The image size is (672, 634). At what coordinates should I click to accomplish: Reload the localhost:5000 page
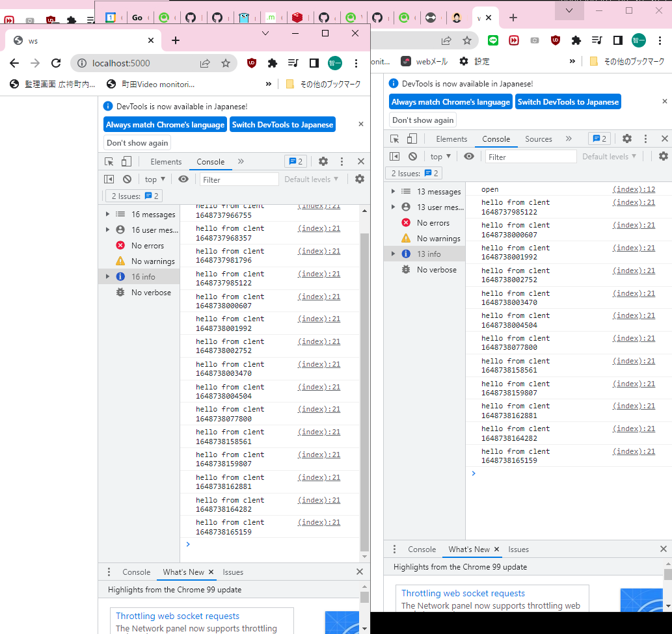click(56, 63)
